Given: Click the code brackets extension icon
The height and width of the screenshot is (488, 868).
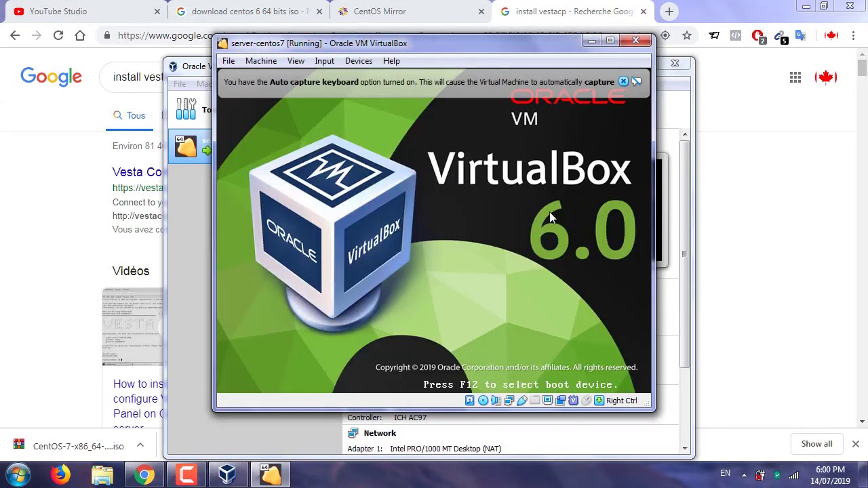Looking at the screenshot, I should coord(736,35).
